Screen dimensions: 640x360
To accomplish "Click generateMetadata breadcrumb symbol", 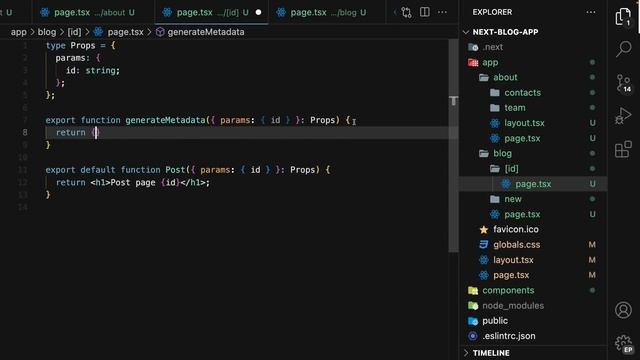I will 206,32.
